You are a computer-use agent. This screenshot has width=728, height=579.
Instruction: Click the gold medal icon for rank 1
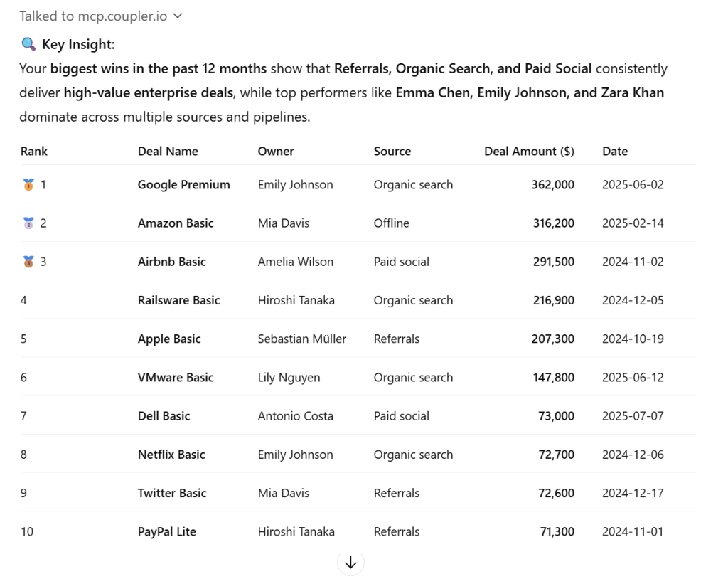(28, 184)
